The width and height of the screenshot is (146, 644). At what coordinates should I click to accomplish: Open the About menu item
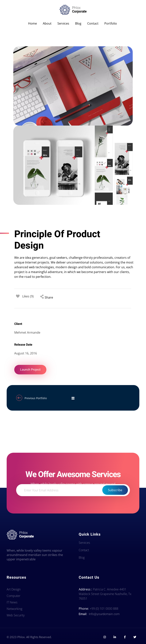point(47,23)
